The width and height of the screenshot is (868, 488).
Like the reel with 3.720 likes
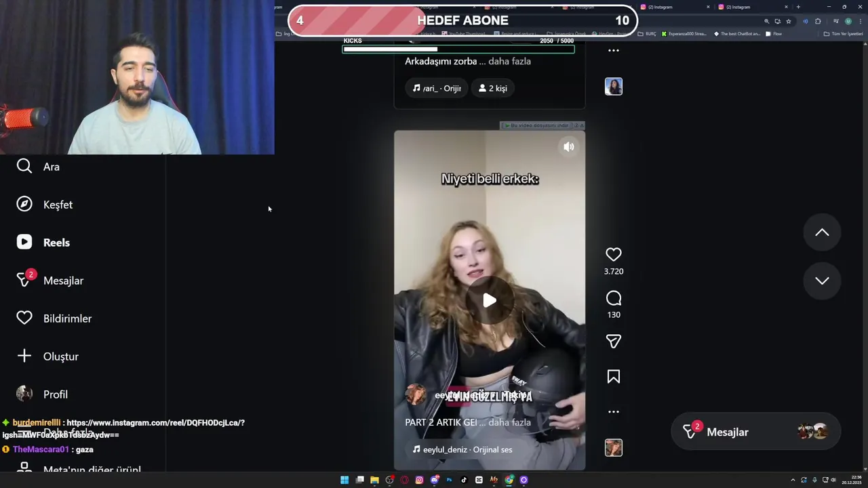coord(614,255)
